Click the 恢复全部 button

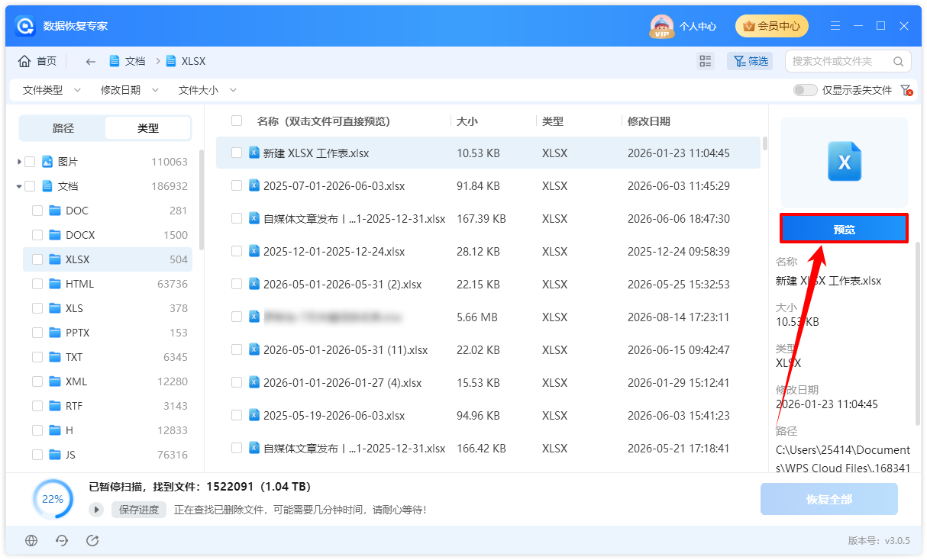pos(829,500)
